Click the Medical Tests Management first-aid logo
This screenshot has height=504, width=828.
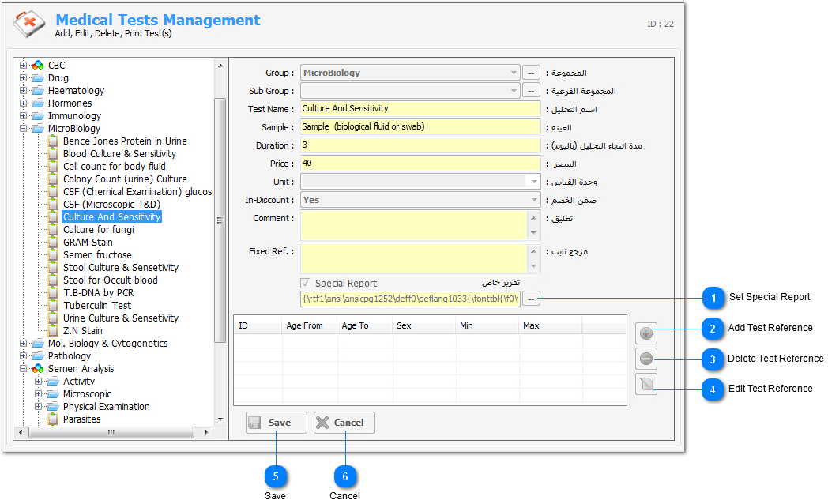pyautogui.click(x=29, y=24)
